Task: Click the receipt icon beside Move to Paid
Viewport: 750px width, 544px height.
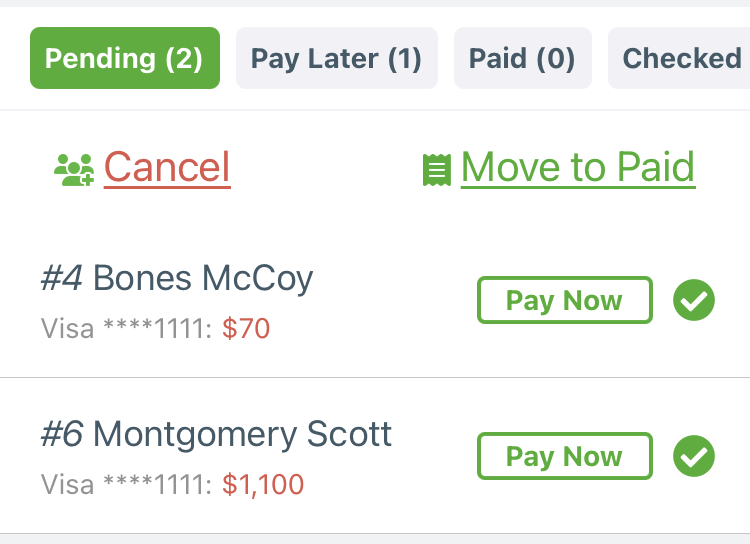Action: pos(437,170)
